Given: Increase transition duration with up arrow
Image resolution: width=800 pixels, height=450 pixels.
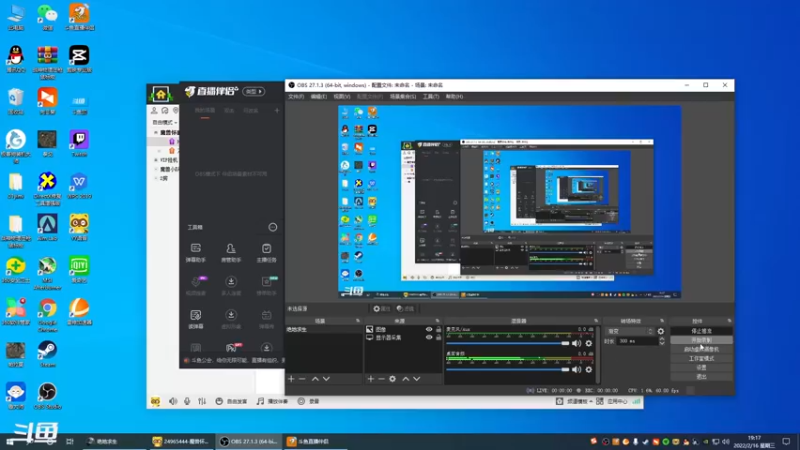Looking at the screenshot, I should 662,339.
